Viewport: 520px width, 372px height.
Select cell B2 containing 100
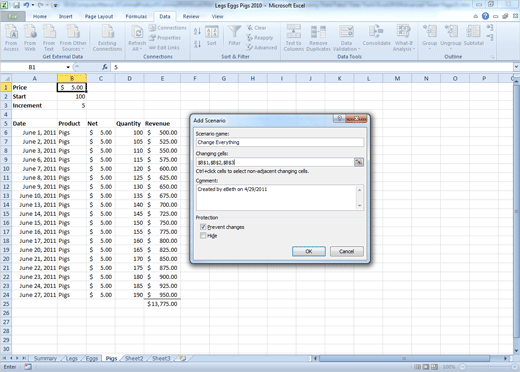[72, 96]
